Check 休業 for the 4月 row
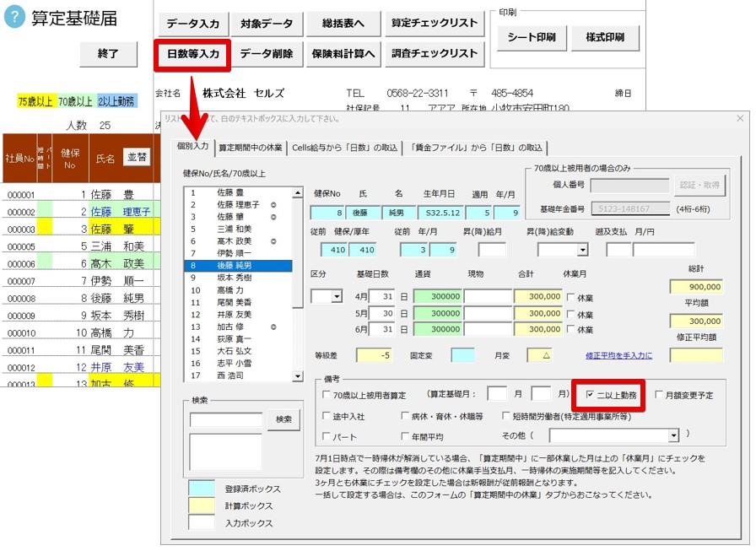This screenshot has width=756, height=551. (571, 297)
